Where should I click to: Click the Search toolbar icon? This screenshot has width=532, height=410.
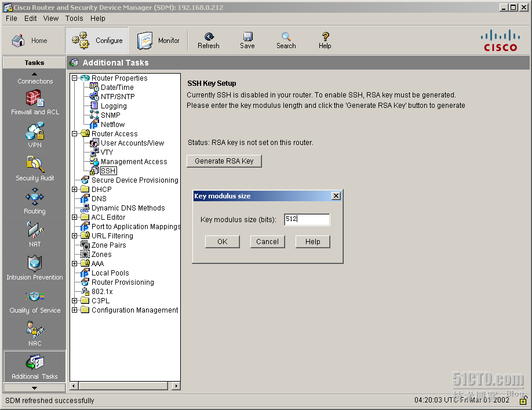(x=286, y=41)
